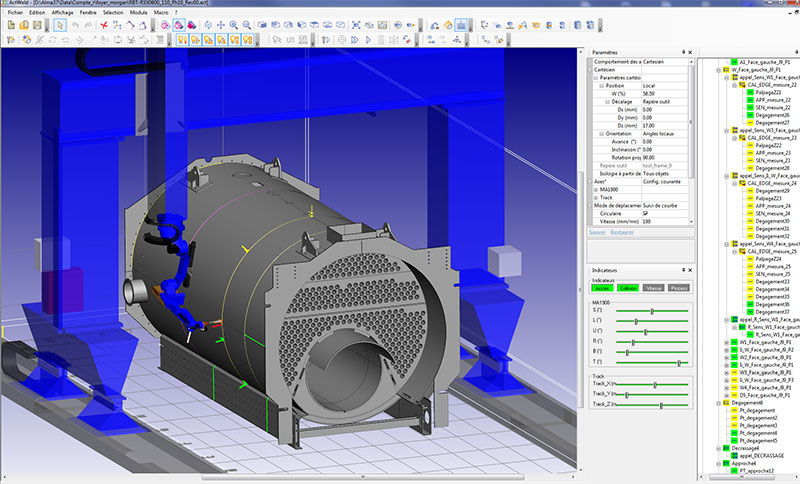Click the rotate view icon
The image size is (800, 484).
pyautogui.click(x=206, y=23)
